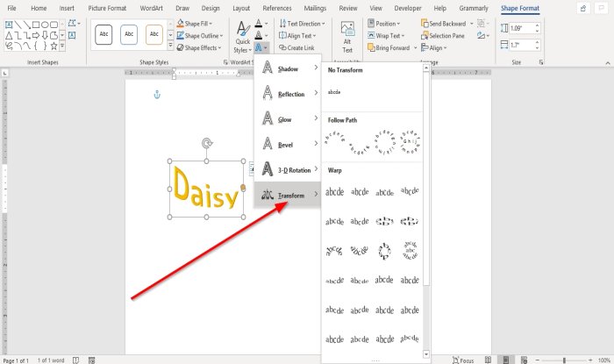Screen dimensions: 614x364
Task: Open the Shadow submenu
Action: 288,68
